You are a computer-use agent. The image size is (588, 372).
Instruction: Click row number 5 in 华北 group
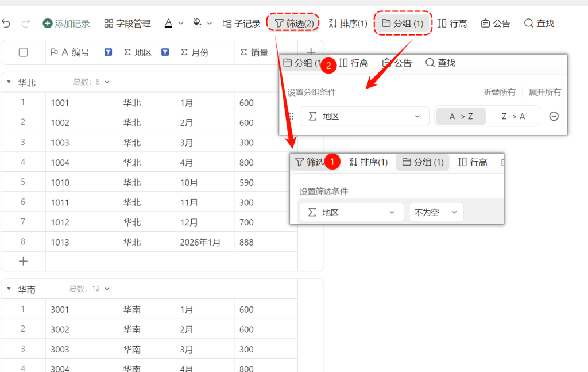click(x=23, y=182)
